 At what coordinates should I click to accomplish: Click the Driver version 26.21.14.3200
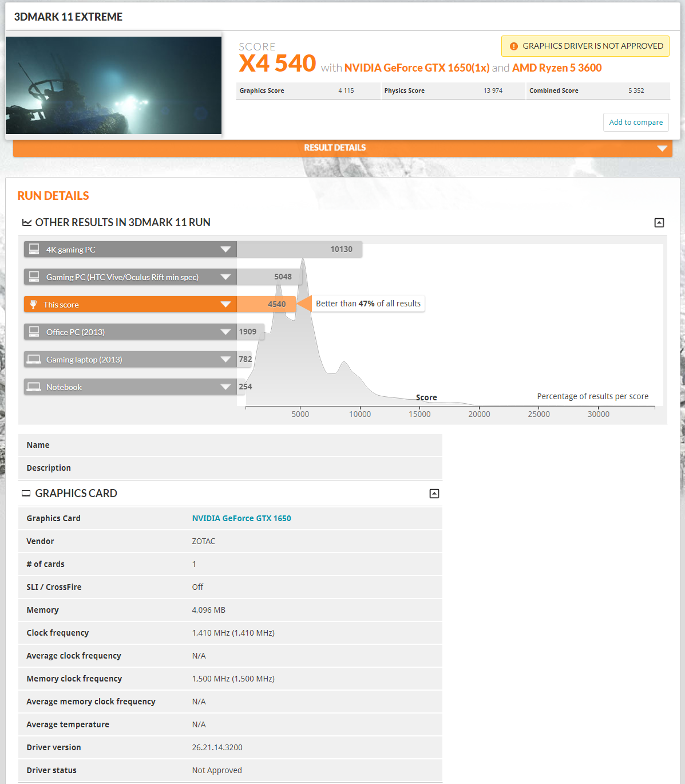(x=217, y=747)
